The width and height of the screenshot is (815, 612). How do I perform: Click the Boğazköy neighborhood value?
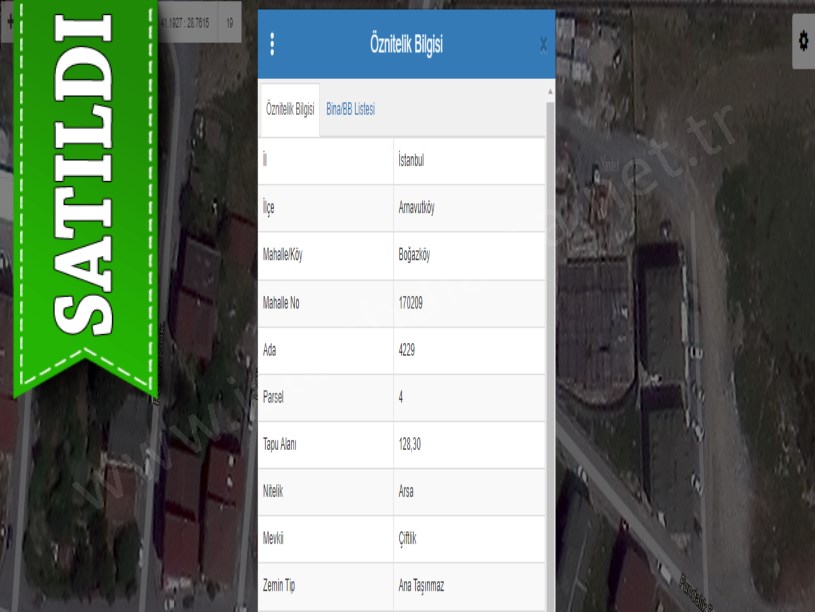[x=414, y=255]
